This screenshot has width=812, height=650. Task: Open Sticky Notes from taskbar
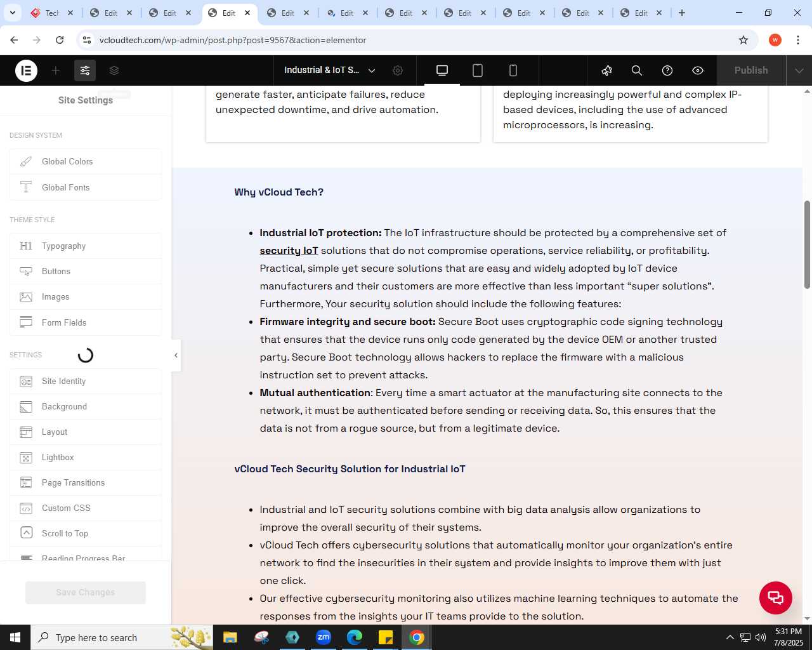[x=386, y=637]
